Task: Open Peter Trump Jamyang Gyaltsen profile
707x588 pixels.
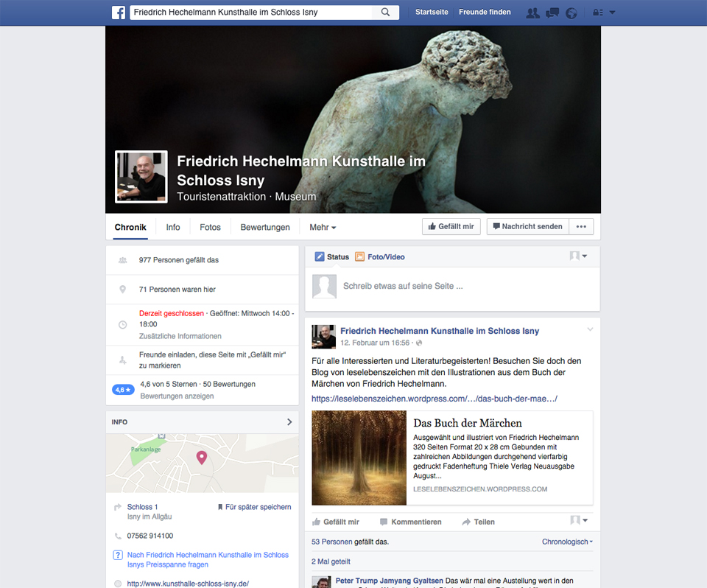Action: click(x=389, y=581)
